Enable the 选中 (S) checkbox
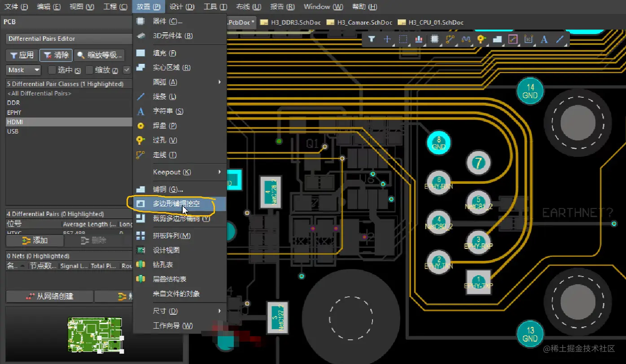The image size is (626, 364). (x=52, y=70)
